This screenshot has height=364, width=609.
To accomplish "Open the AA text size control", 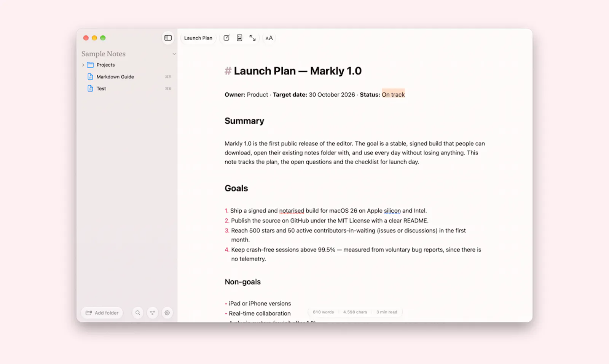I will 269,38.
